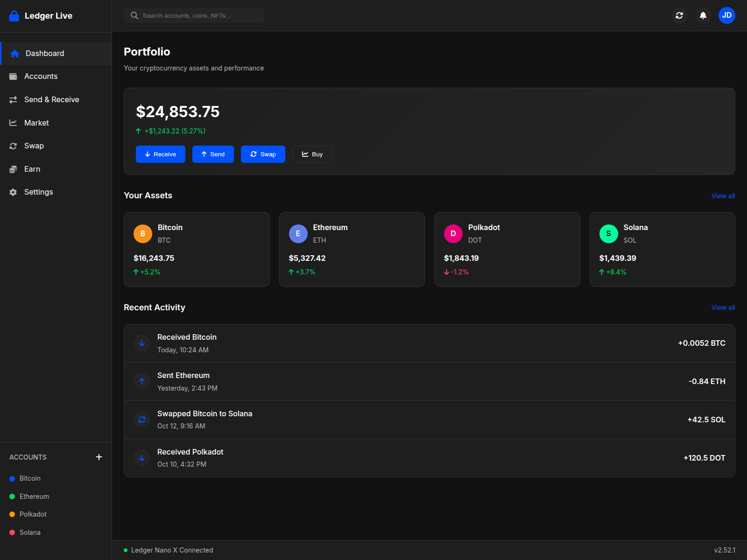The image size is (747, 560).
Task: Click the +120.5 DOT amount
Action: [705, 458]
